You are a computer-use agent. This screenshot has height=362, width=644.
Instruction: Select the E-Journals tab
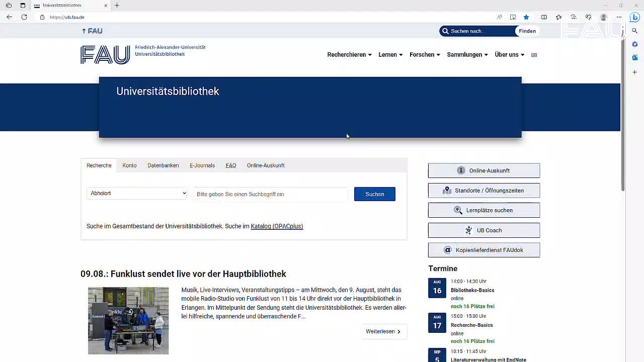[x=202, y=165]
